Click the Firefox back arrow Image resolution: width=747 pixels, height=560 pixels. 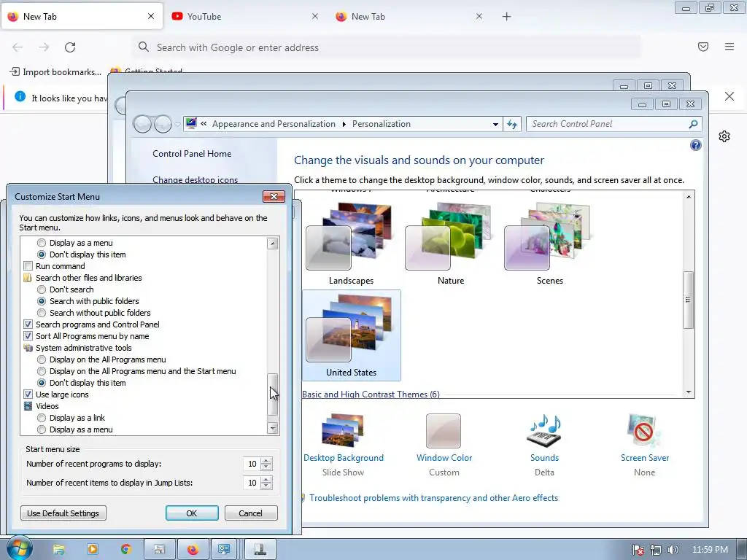click(x=18, y=47)
